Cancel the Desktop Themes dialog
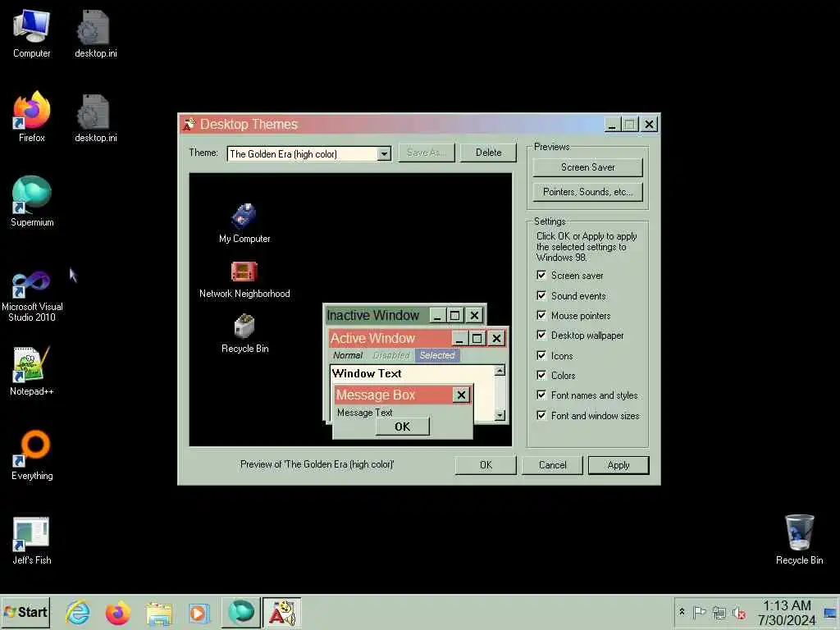Viewport: 840px width, 630px height. 552,465
